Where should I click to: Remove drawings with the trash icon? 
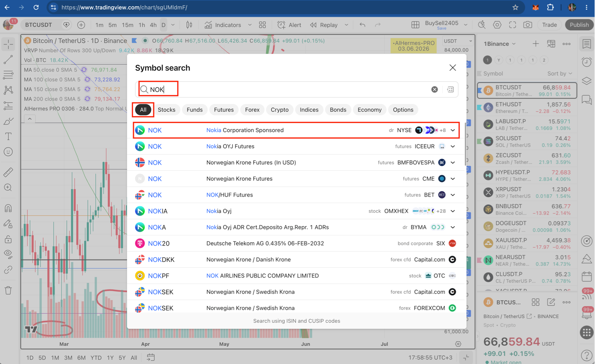click(x=8, y=290)
